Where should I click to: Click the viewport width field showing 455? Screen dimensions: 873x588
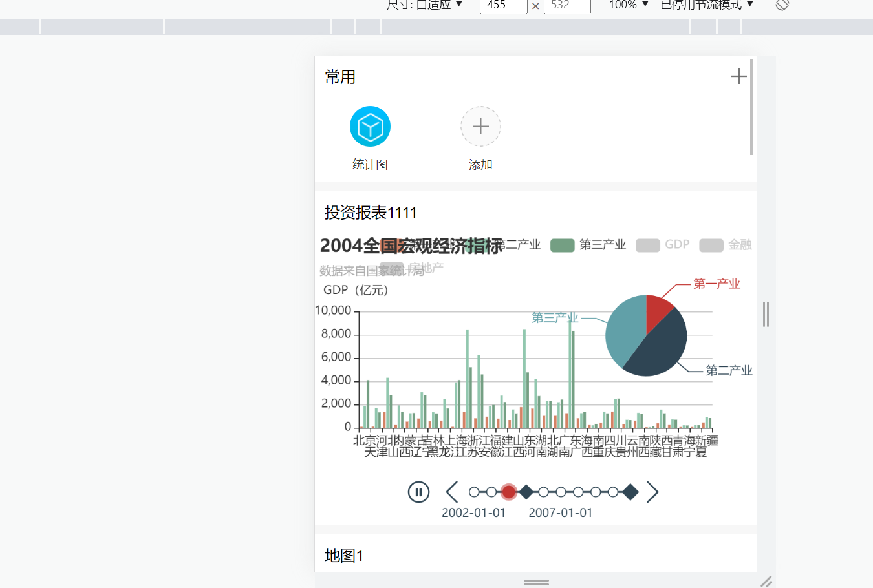(504, 5)
